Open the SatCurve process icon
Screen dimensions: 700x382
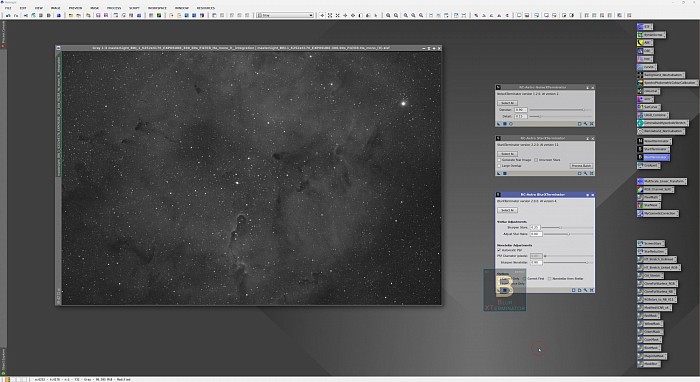(649, 107)
